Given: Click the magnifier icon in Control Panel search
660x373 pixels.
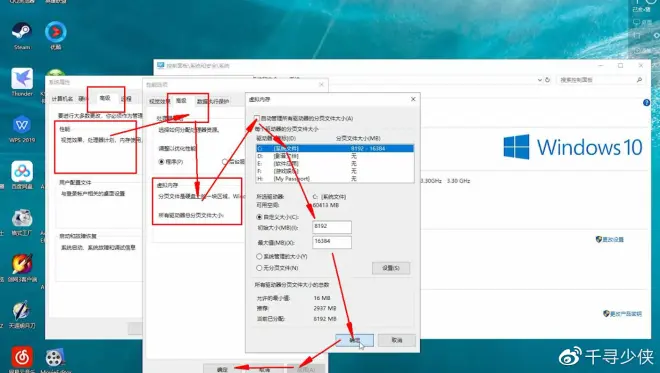Looking at the screenshot, I should (639, 80).
